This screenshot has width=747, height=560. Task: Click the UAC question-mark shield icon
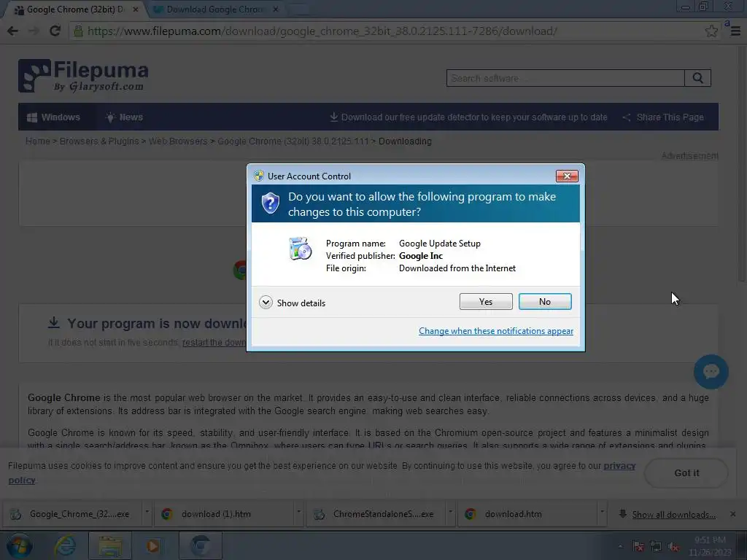(x=270, y=203)
